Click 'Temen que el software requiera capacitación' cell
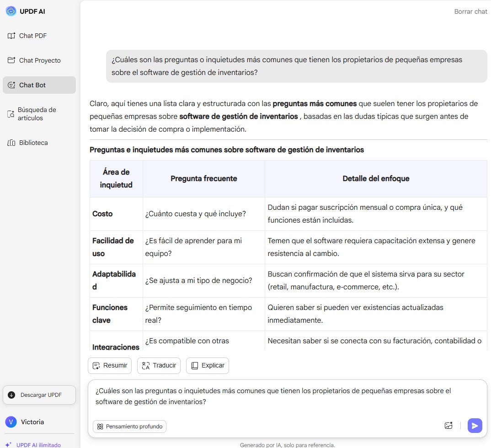The height and width of the screenshot is (448, 491). [376, 247]
